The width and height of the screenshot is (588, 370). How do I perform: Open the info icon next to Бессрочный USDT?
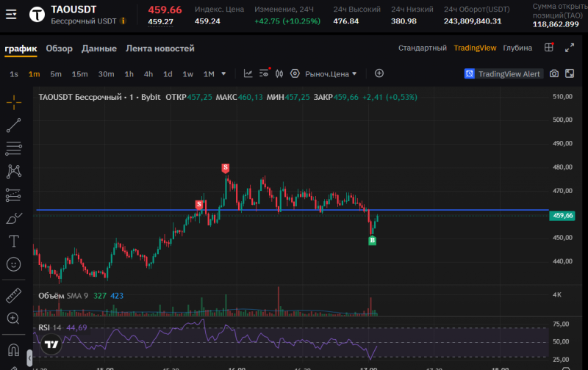[x=123, y=21]
